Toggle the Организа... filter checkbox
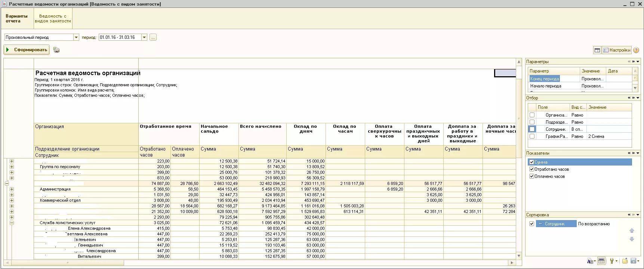This screenshot has height=269, width=644. point(532,115)
